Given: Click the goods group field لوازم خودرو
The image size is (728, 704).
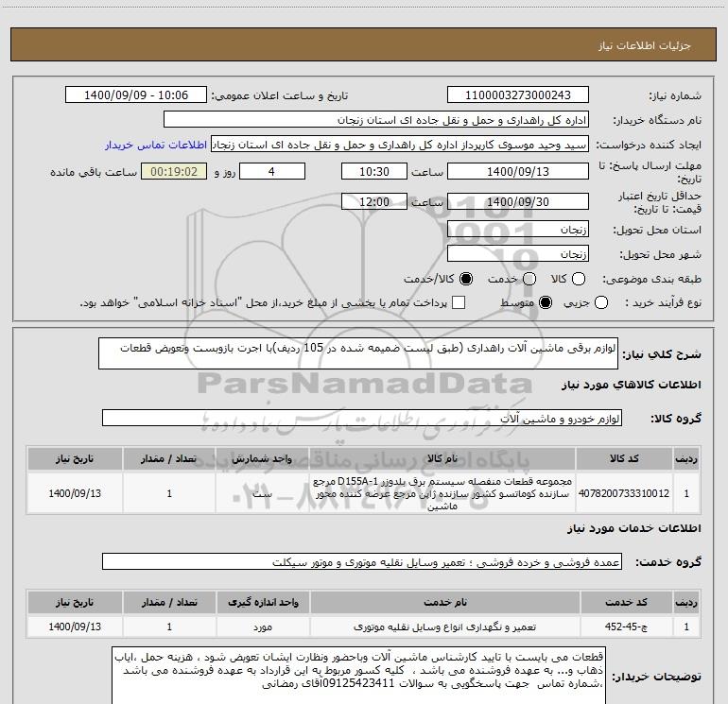Looking at the screenshot, I should tap(362, 418).
